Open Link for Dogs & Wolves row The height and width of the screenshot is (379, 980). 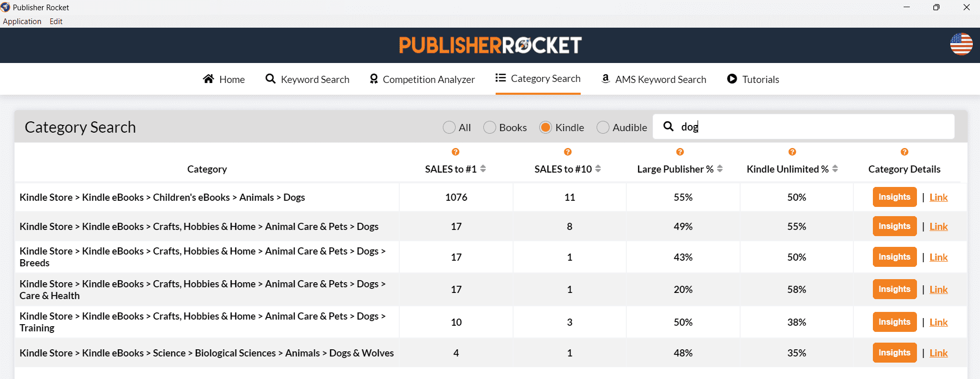tap(938, 353)
